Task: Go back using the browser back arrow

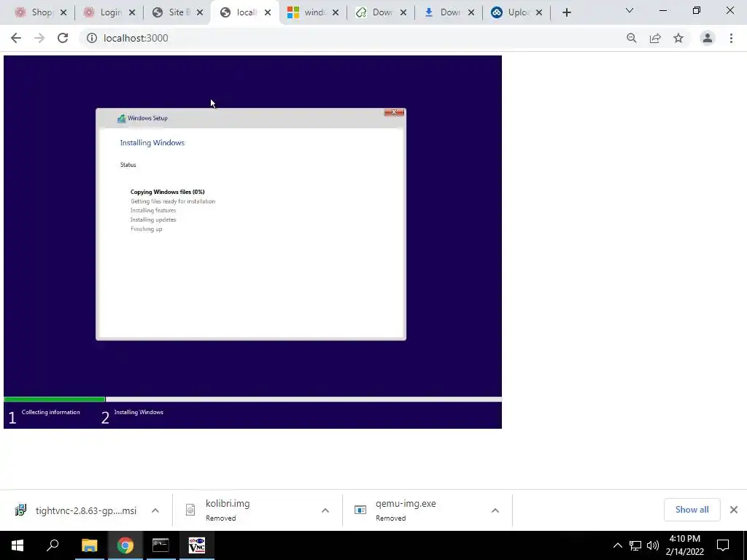Action: pos(16,38)
